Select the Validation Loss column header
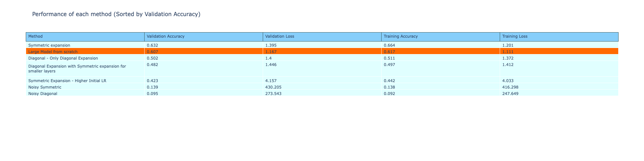 pos(279,37)
